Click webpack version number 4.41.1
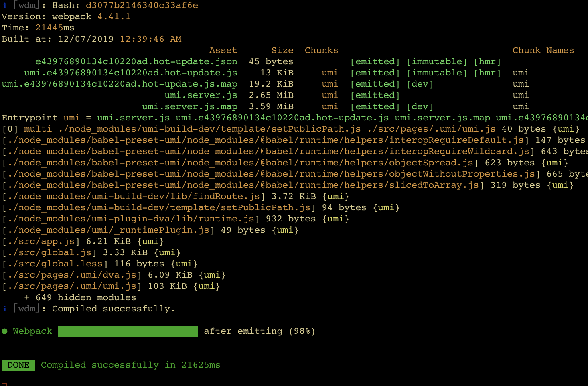 pos(114,17)
